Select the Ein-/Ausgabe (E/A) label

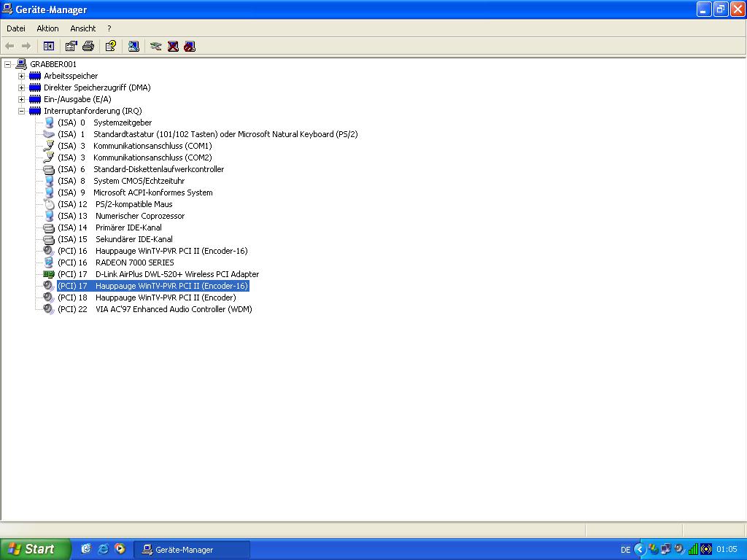click(x=77, y=99)
